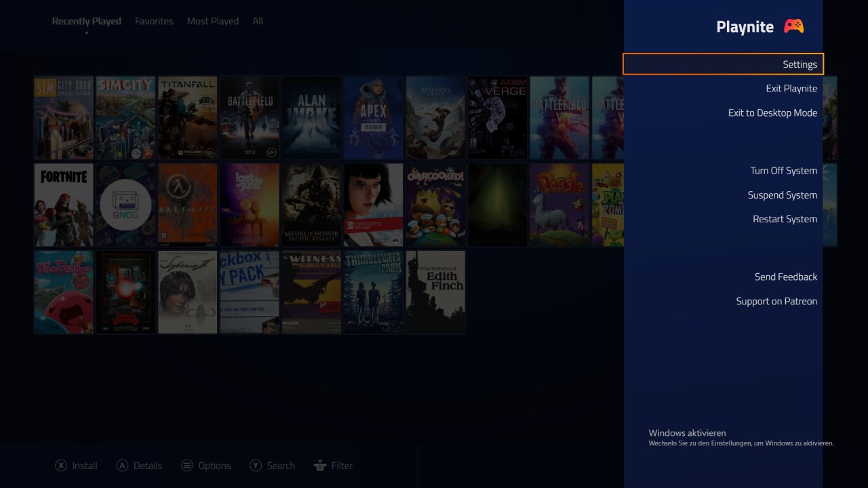The image size is (868, 488).
Task: Click the Y Search button icon
Action: pos(256,466)
